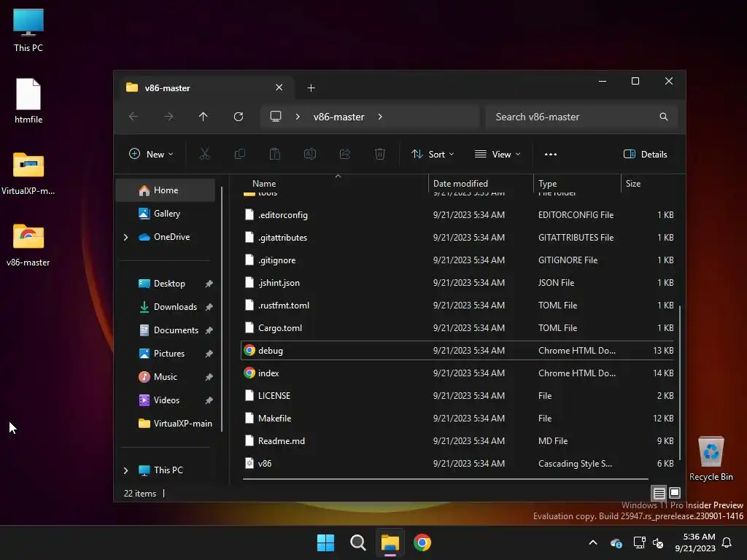Expand OneDrive in navigation pane
The width and height of the screenshot is (747, 560).
tap(125, 237)
